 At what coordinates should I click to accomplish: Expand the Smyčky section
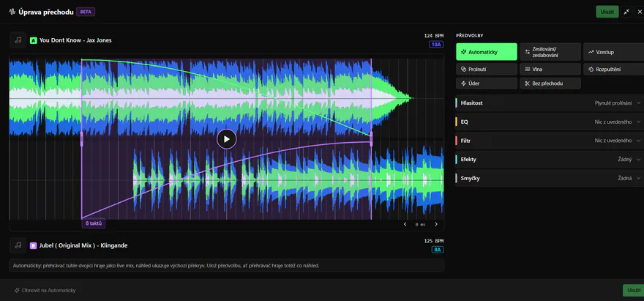pos(550,178)
